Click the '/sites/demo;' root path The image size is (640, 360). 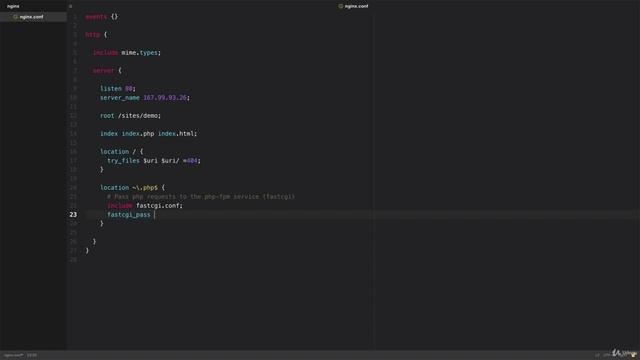click(139, 116)
